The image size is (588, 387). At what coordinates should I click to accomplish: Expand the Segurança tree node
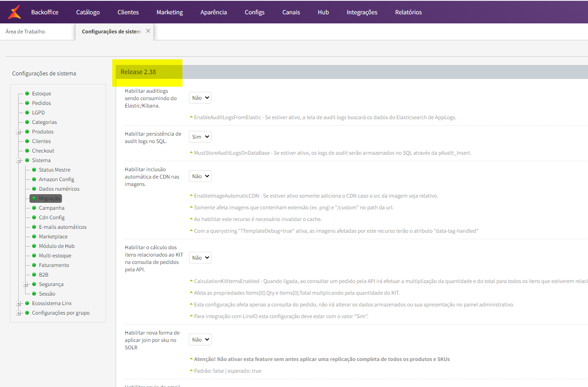pyautogui.click(x=26, y=284)
